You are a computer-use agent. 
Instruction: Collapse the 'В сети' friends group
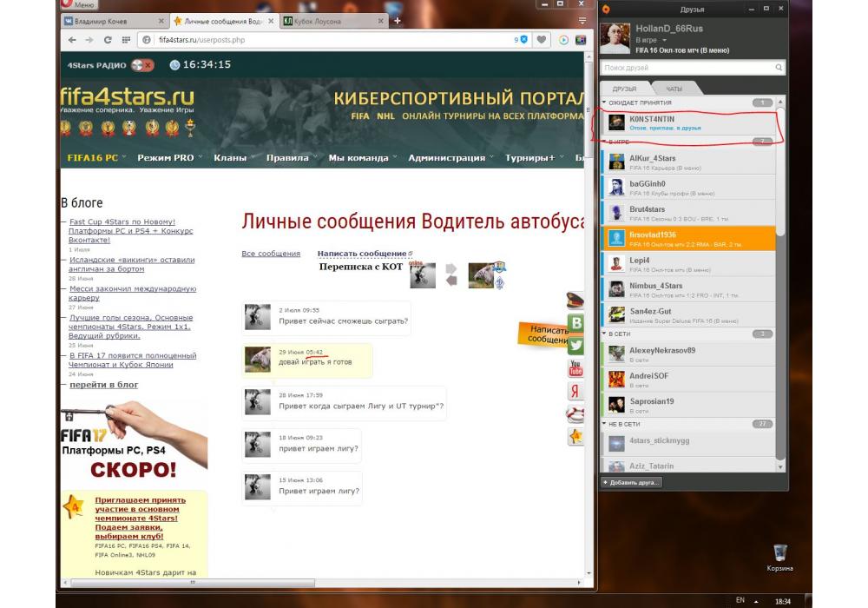coord(604,334)
